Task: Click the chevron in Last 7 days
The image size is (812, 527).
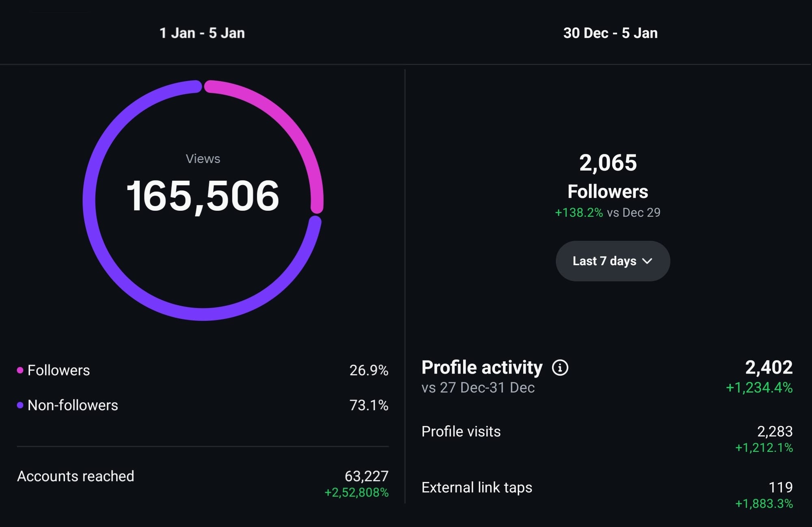Action: pyautogui.click(x=647, y=261)
